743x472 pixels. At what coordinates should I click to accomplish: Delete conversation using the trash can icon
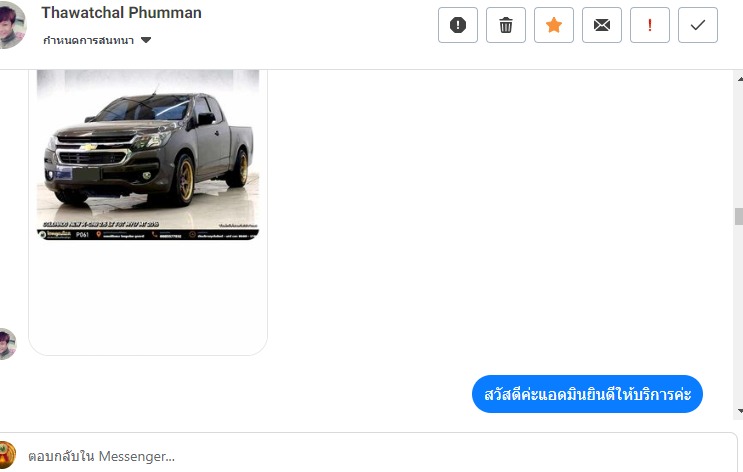click(506, 25)
